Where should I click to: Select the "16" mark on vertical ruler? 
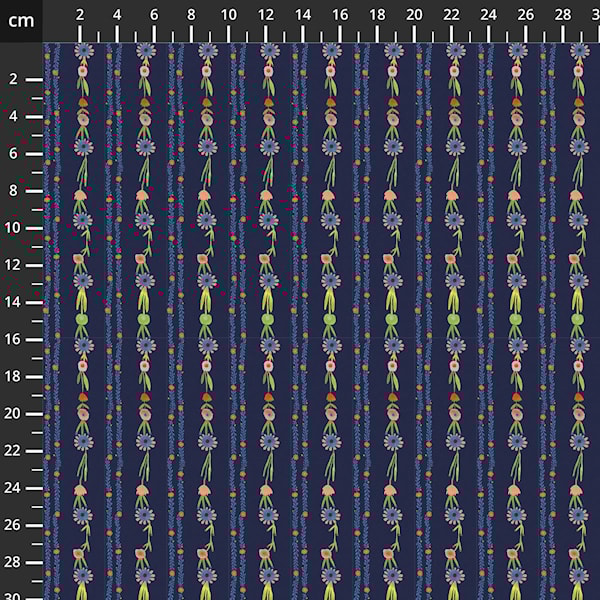(x=12, y=339)
